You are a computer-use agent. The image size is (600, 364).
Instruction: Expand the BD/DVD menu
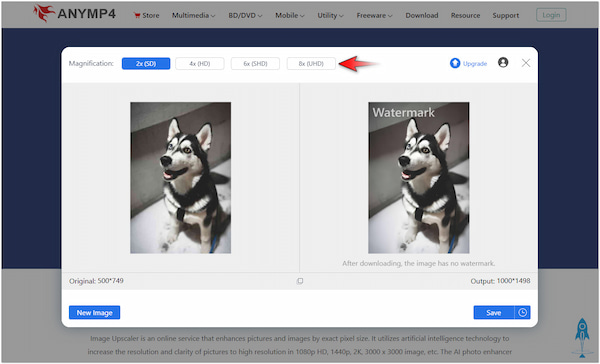point(245,15)
